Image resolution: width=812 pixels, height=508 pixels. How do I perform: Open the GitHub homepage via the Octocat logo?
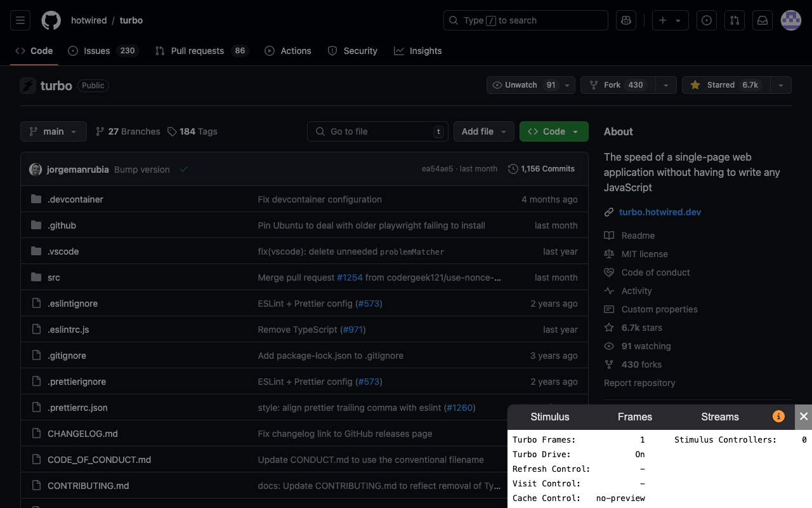click(x=51, y=20)
